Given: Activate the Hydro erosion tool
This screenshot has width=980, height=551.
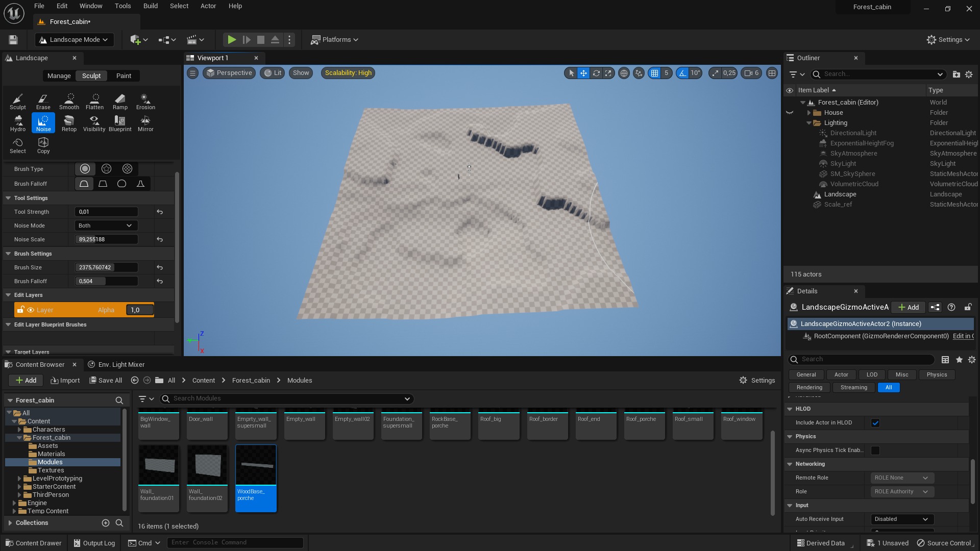Looking at the screenshot, I should (x=18, y=123).
